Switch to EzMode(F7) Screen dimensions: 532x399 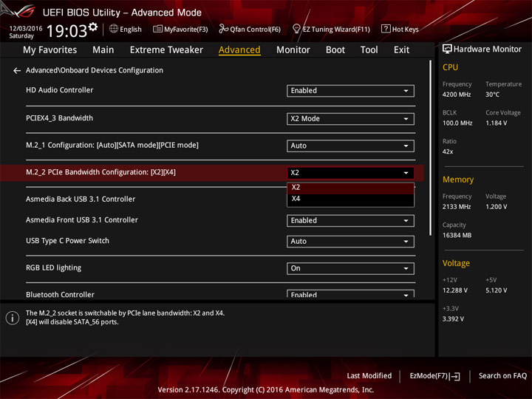pos(435,376)
